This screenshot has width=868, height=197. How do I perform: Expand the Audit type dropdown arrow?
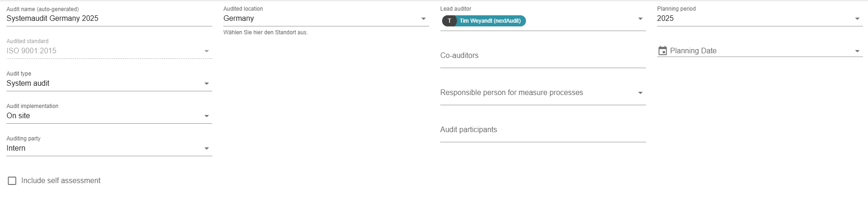click(207, 83)
